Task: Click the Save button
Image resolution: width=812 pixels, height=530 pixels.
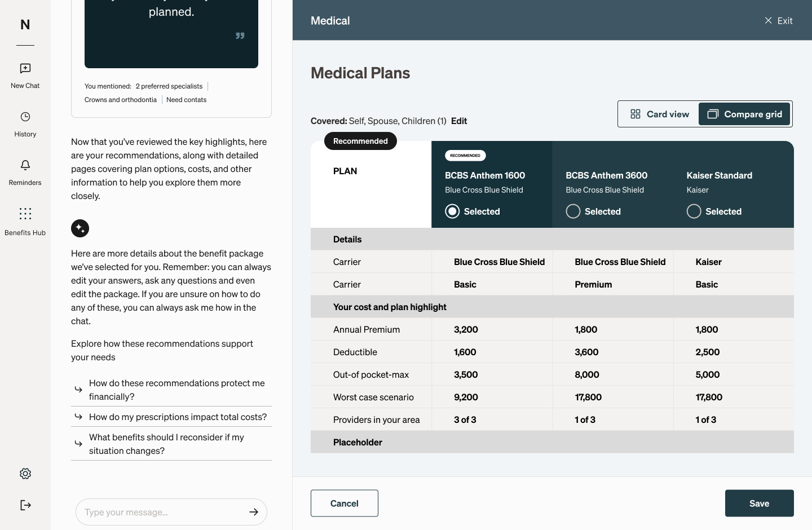Action: coord(759,503)
